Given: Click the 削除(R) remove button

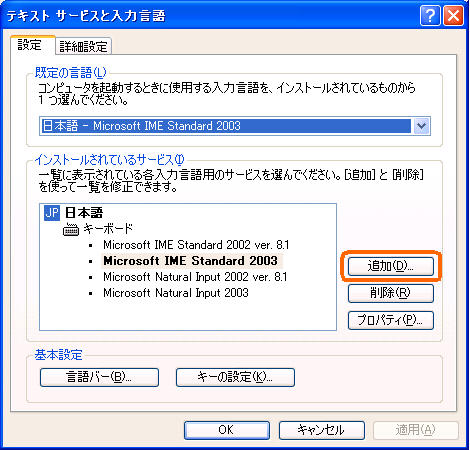Looking at the screenshot, I should tap(391, 293).
